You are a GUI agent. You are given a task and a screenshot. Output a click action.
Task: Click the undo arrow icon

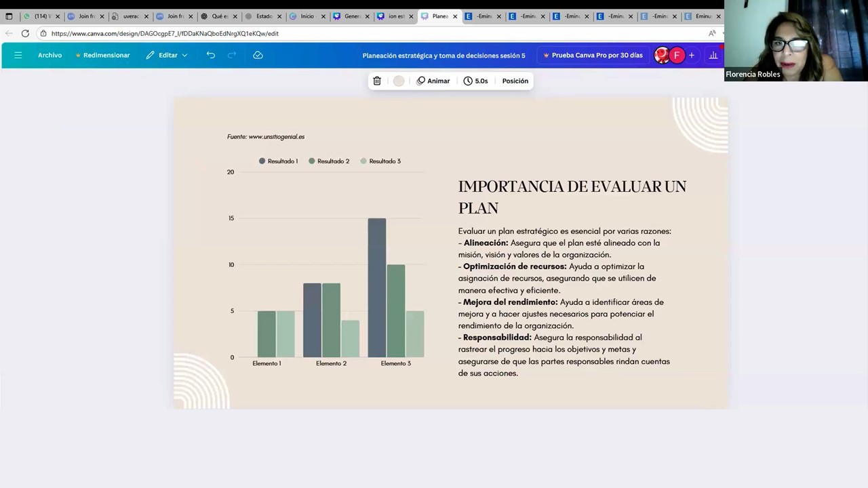tap(211, 55)
